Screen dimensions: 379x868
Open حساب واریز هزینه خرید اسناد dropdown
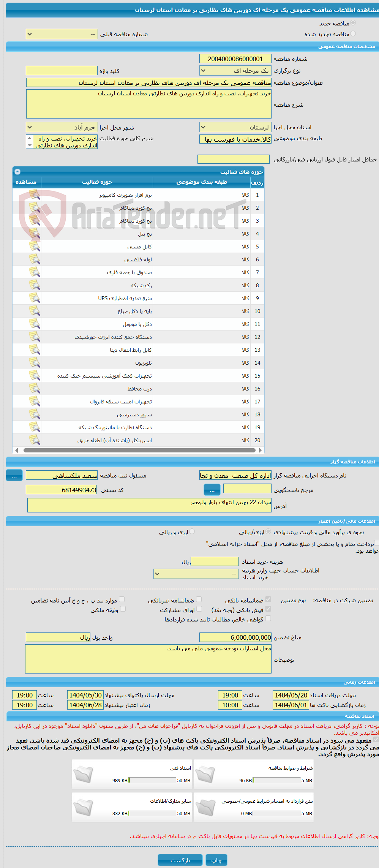tap(196, 574)
